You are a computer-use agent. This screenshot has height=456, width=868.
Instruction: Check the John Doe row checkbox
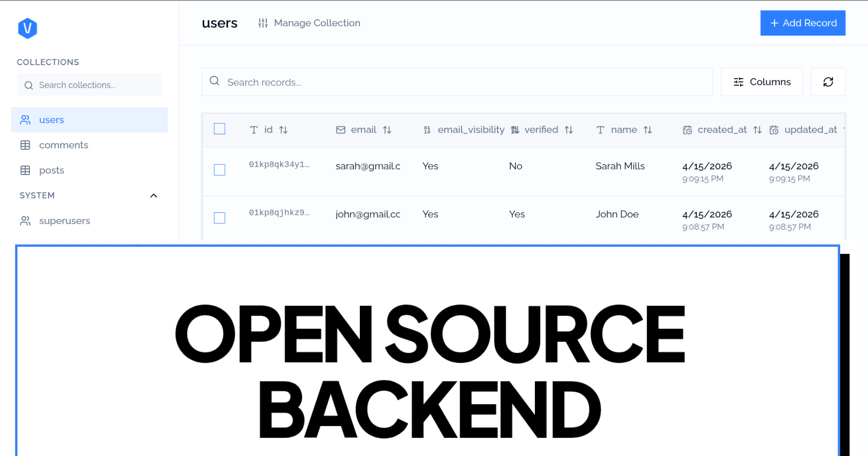tap(220, 218)
